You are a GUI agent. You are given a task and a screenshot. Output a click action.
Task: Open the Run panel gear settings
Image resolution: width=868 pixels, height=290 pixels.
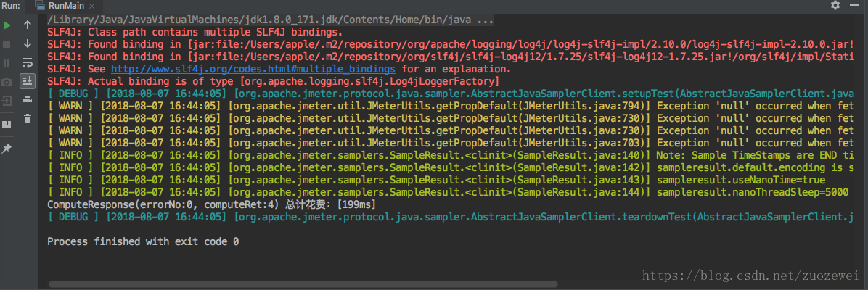tap(835, 5)
